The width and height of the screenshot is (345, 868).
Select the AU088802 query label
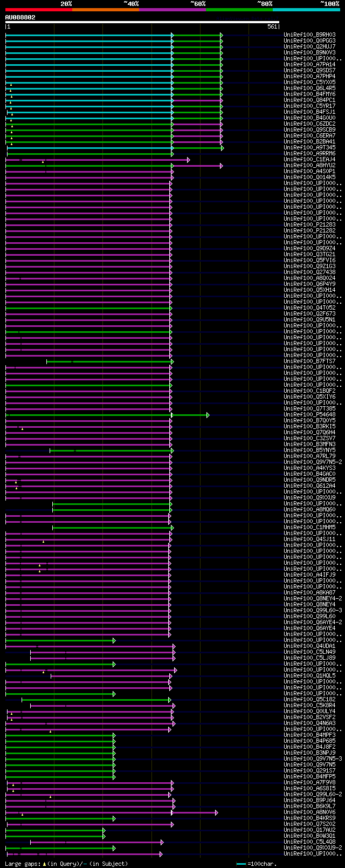point(20,17)
